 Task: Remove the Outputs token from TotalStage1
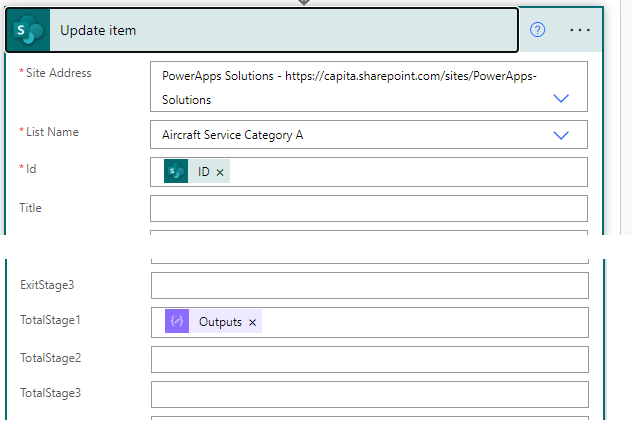click(252, 323)
